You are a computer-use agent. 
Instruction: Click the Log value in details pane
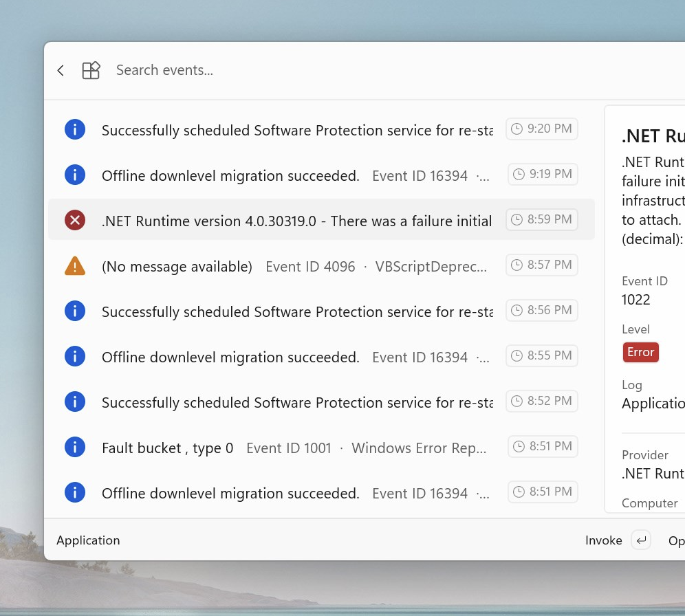coord(653,404)
